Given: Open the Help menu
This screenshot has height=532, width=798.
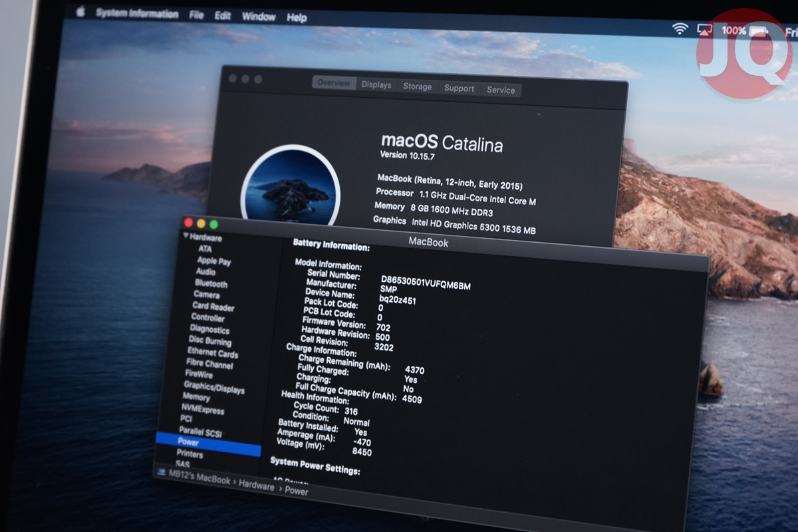Looking at the screenshot, I should [297, 18].
